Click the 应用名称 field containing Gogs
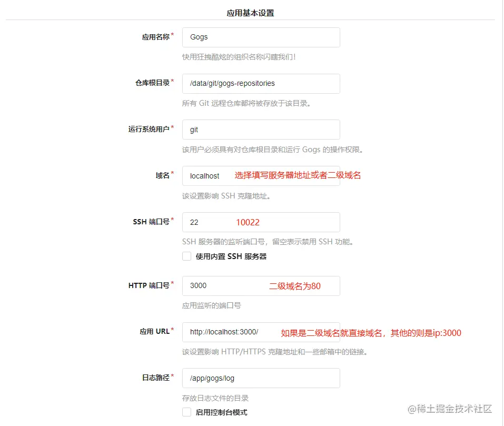Screen dimensions: 504x426 coord(261,37)
